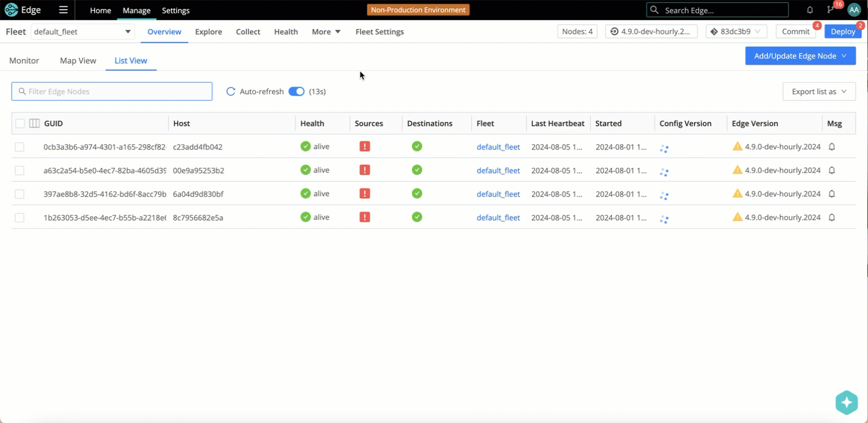Click the refresh icon next to Auto-refresh
This screenshot has width=868, height=423.
click(231, 91)
